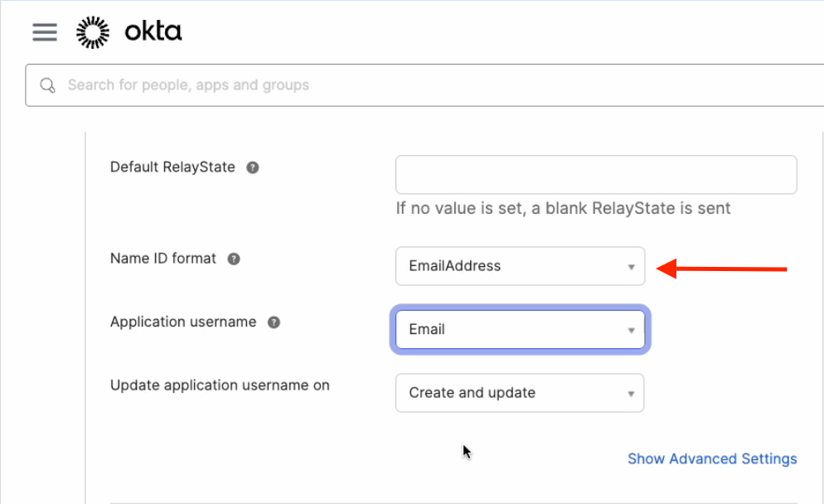Click the caret arrow in Name ID format
824x504 pixels.
click(x=631, y=267)
